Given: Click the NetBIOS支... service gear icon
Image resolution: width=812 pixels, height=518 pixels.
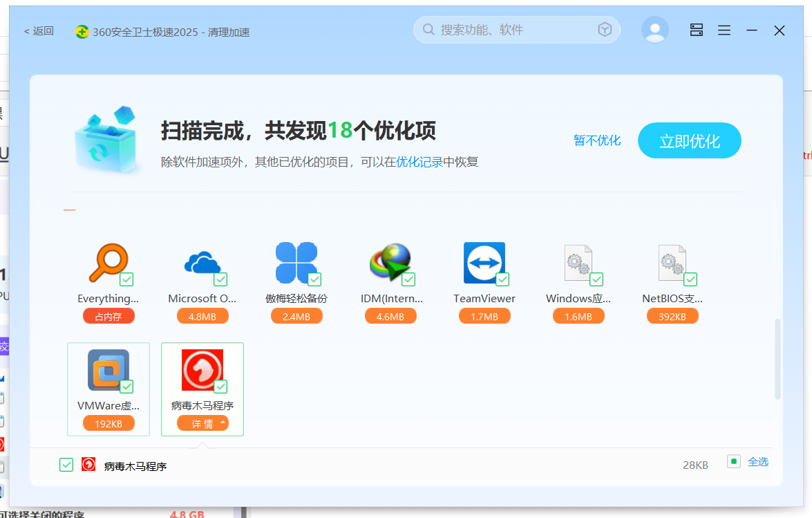Looking at the screenshot, I should coord(672,263).
